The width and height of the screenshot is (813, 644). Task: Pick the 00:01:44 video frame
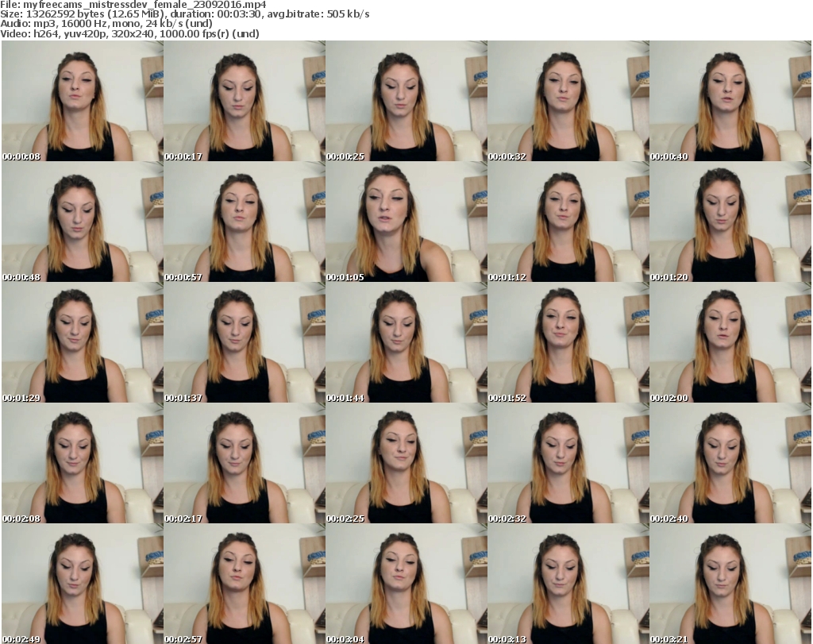tap(406, 343)
